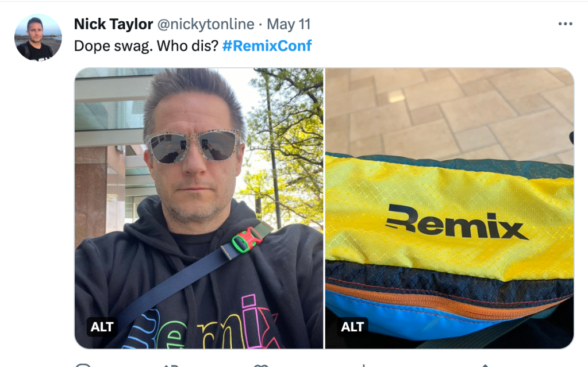
Task: Open the May 11 timestamp link
Action: pyautogui.click(x=289, y=24)
